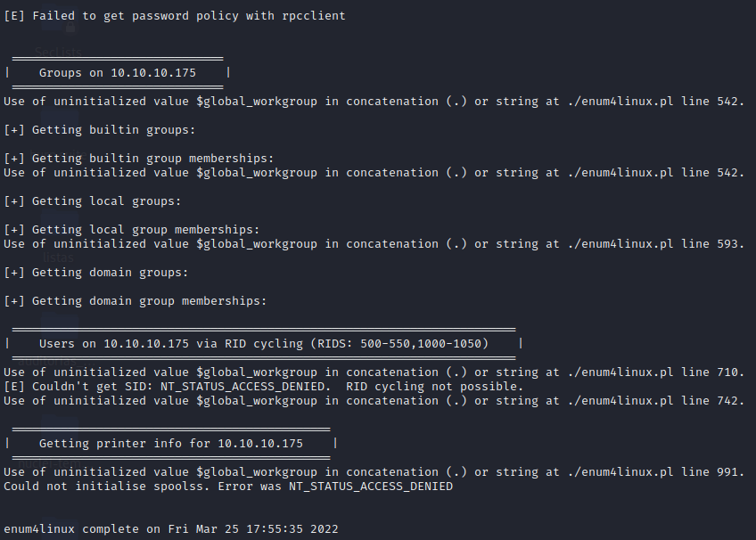Click the warning ending in "line 991."

coord(373,472)
